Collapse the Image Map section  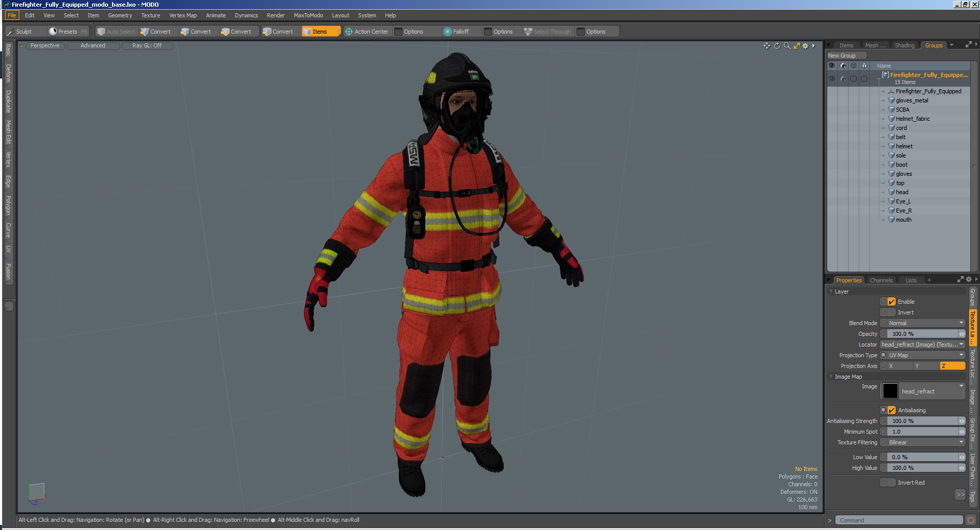click(831, 377)
